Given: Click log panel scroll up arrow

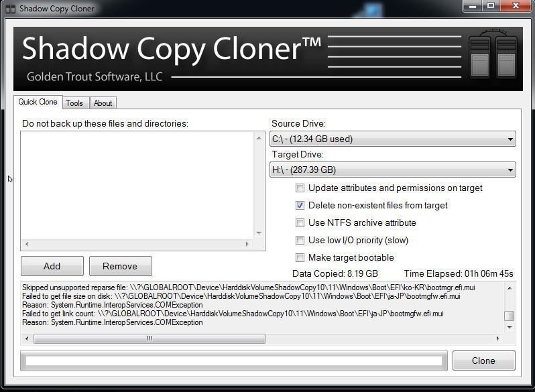Looking at the screenshot, I should [510, 288].
